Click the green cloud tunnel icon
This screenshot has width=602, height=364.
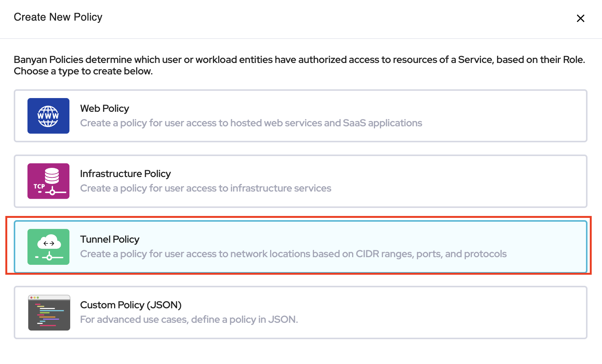pos(48,247)
